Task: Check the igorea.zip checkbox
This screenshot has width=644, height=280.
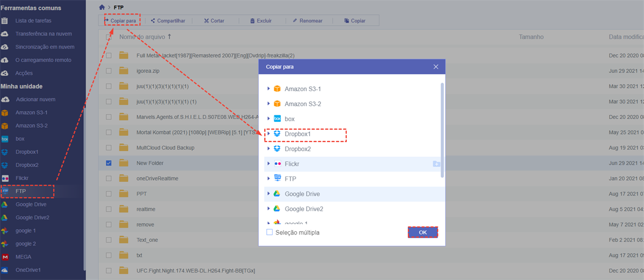Action: [x=109, y=71]
